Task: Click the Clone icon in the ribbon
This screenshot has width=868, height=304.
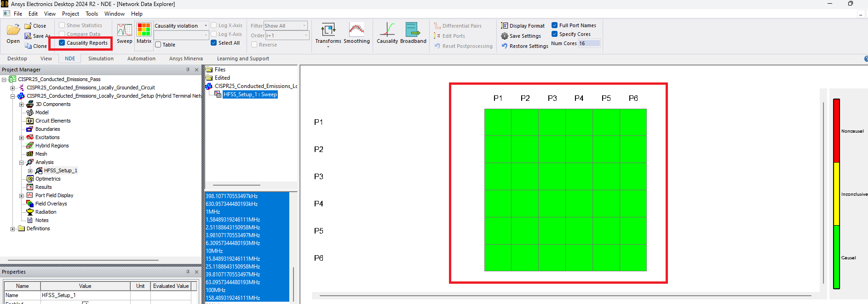Action: pos(28,46)
